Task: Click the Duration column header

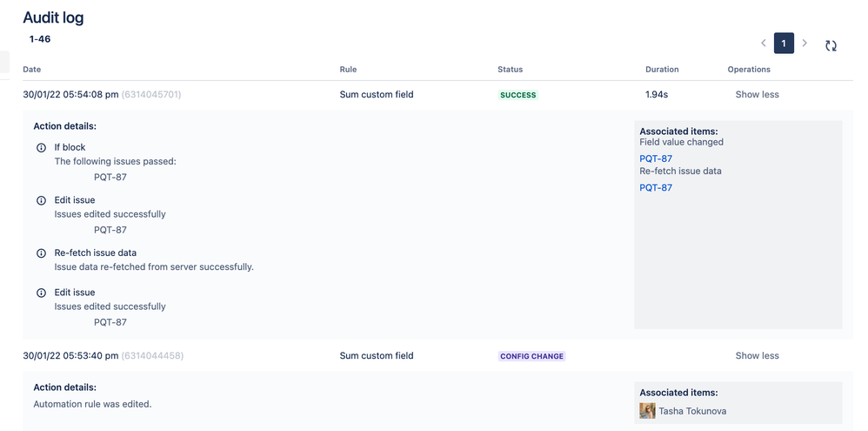Action: tap(662, 70)
